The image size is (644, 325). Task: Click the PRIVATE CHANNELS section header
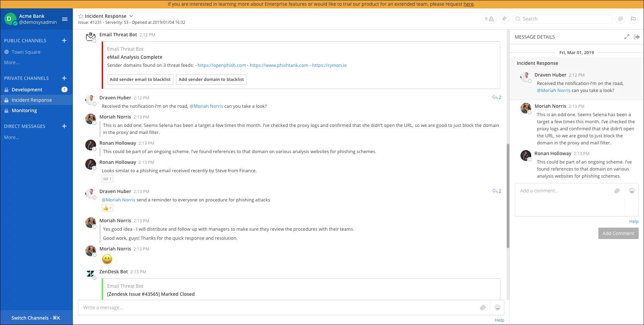tap(26, 78)
